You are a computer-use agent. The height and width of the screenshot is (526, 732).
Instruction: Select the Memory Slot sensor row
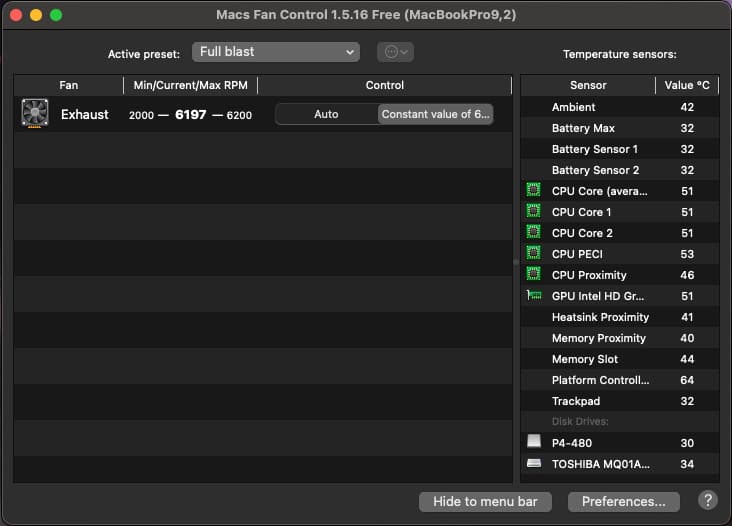(x=620, y=359)
